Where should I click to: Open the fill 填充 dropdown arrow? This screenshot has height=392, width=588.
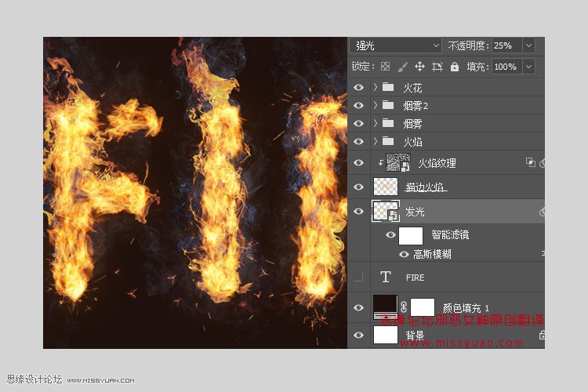coord(528,67)
